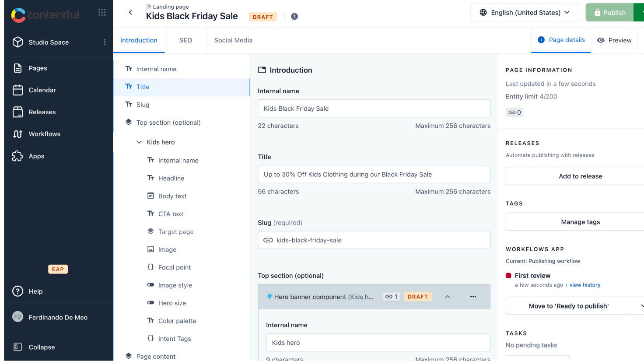The width and height of the screenshot is (644, 361).
Task: Click the Studio Space vertical dots menu
Action: pyautogui.click(x=105, y=42)
